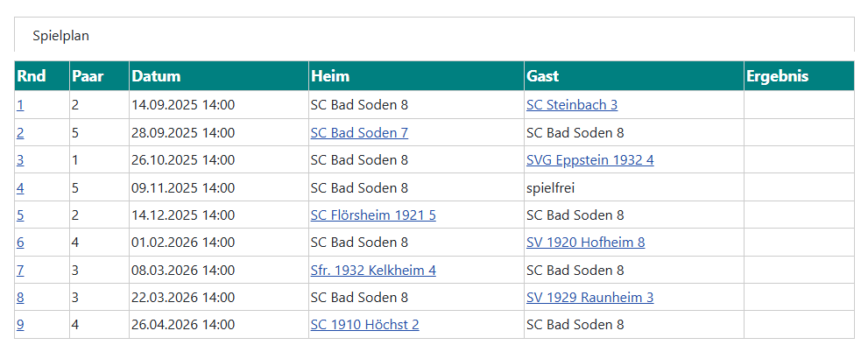
Task: Go to SV 1920 Hofheim 8
Action: (585, 243)
